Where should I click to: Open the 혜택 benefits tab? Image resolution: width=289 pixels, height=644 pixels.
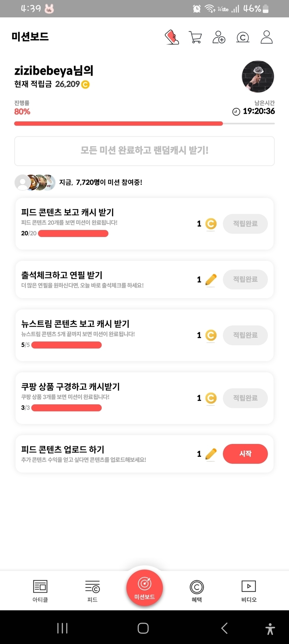click(x=197, y=591)
